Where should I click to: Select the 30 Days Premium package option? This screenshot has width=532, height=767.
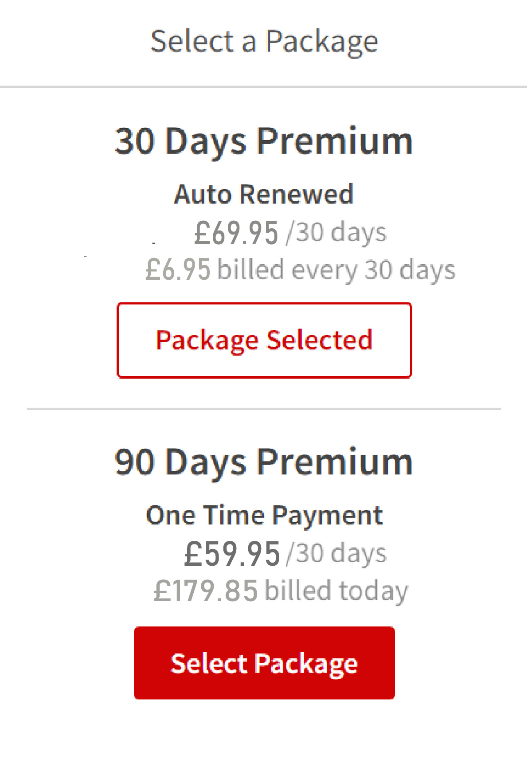264,340
